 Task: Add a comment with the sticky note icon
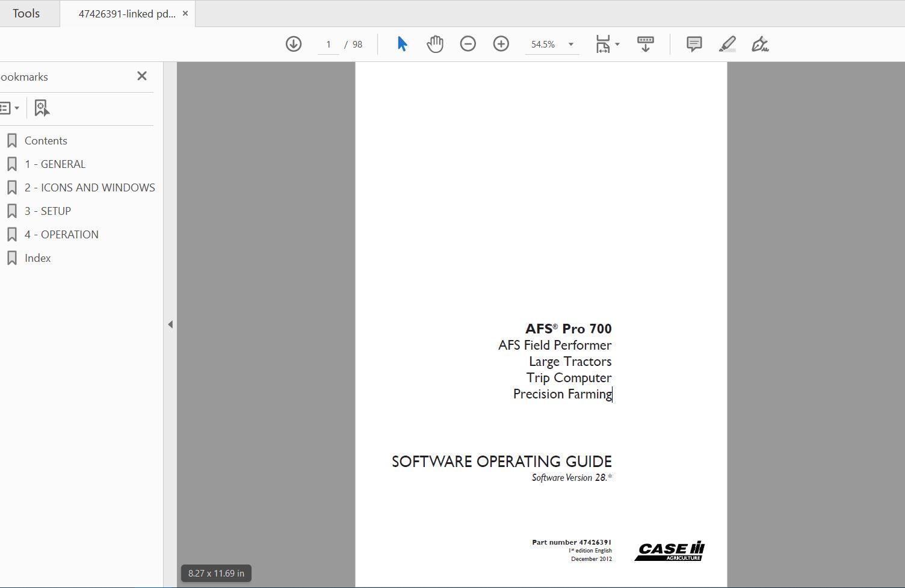(694, 44)
